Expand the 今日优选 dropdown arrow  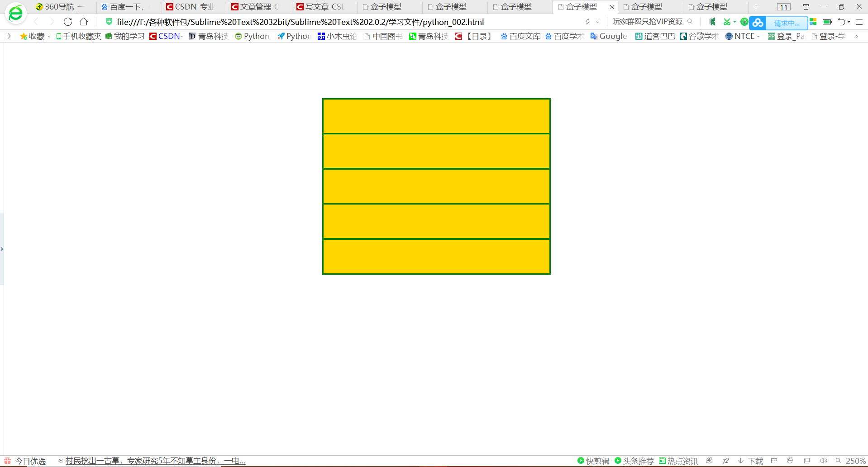[x=61, y=461]
